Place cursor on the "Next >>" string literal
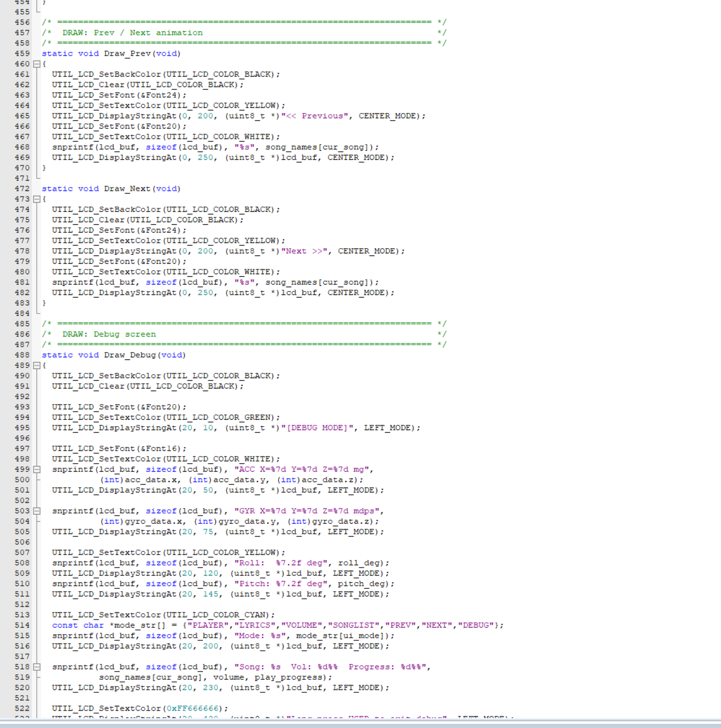The height and width of the screenshot is (728, 721). pyautogui.click(x=304, y=251)
